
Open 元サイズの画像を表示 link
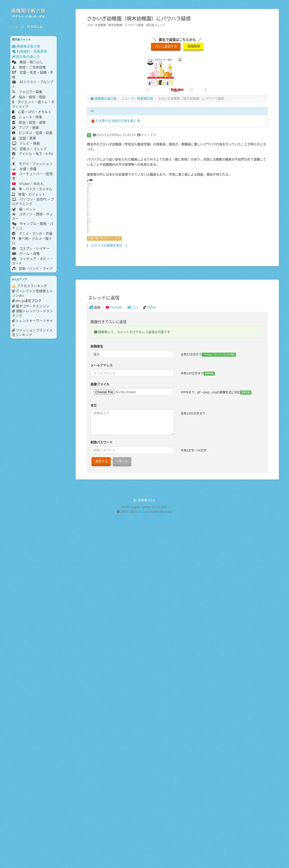107,246
